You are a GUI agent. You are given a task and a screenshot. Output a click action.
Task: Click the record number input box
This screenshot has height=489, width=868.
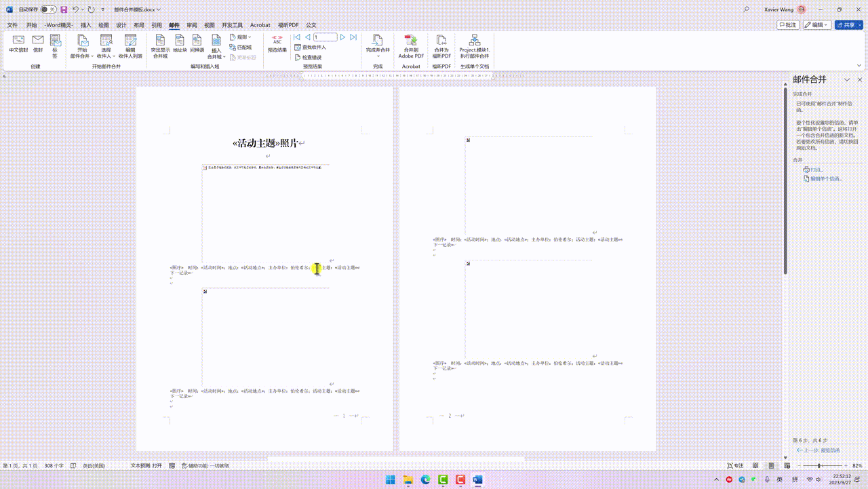click(325, 37)
